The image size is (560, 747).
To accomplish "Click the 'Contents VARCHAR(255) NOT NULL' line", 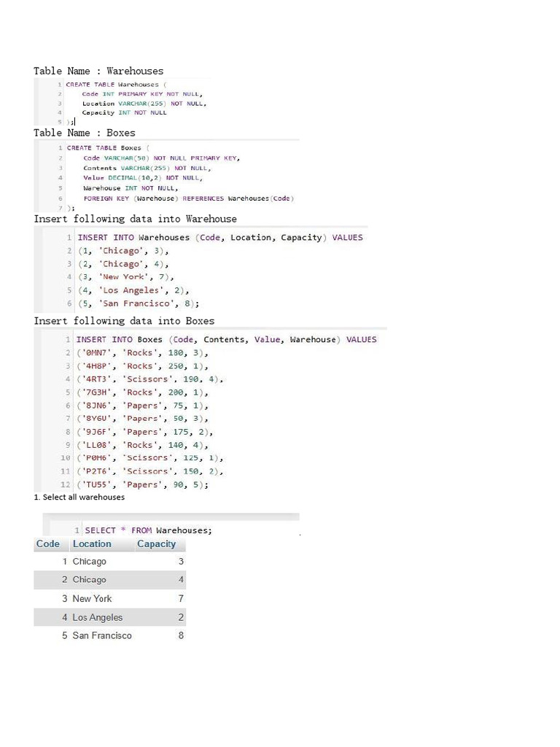I will pyautogui.click(x=147, y=169).
